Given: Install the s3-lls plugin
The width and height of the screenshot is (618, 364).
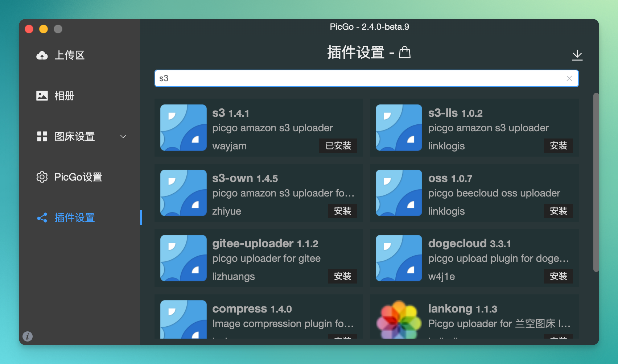Looking at the screenshot, I should point(559,146).
